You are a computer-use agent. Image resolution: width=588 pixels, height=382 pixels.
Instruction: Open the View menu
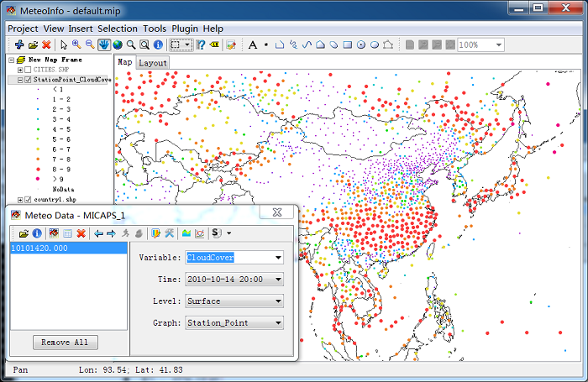click(54, 29)
